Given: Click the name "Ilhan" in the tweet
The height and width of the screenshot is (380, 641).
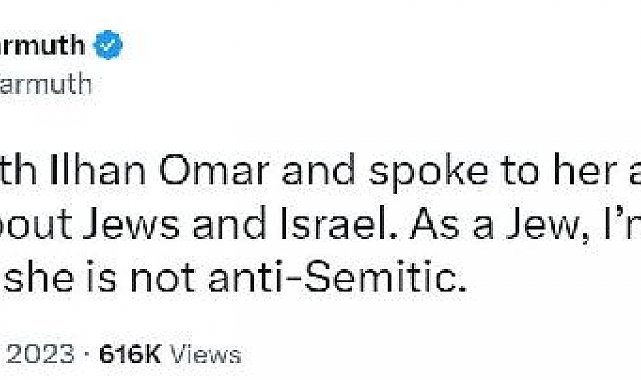Looking at the screenshot, I should coord(97,170).
